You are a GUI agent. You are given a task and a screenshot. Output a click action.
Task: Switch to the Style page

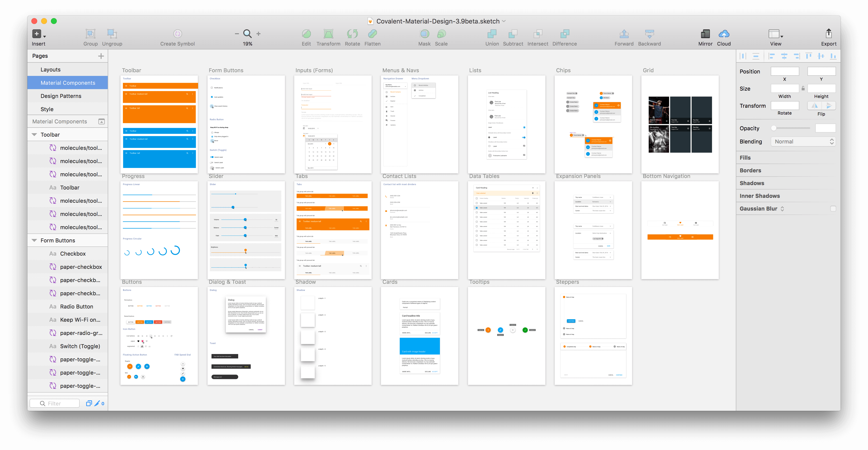tap(47, 109)
